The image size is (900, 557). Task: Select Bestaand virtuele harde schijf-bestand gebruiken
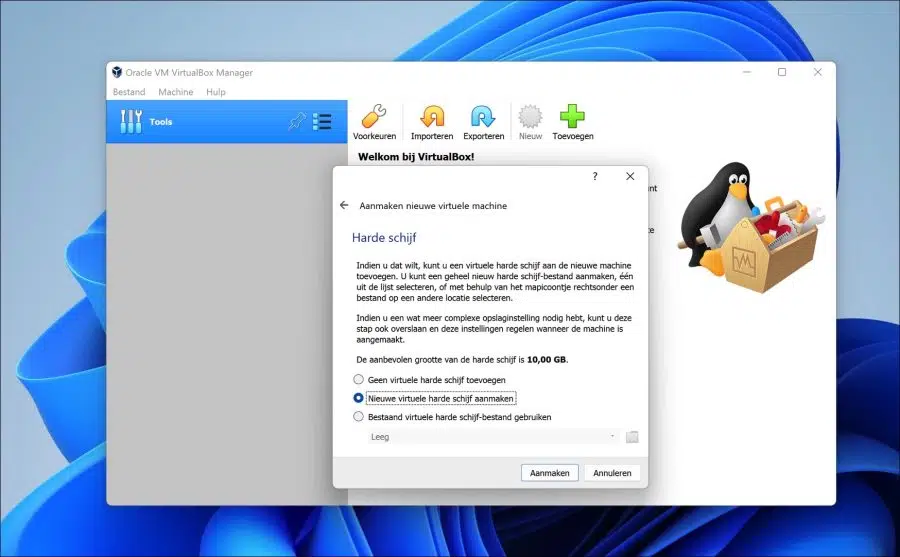pyautogui.click(x=452, y=417)
